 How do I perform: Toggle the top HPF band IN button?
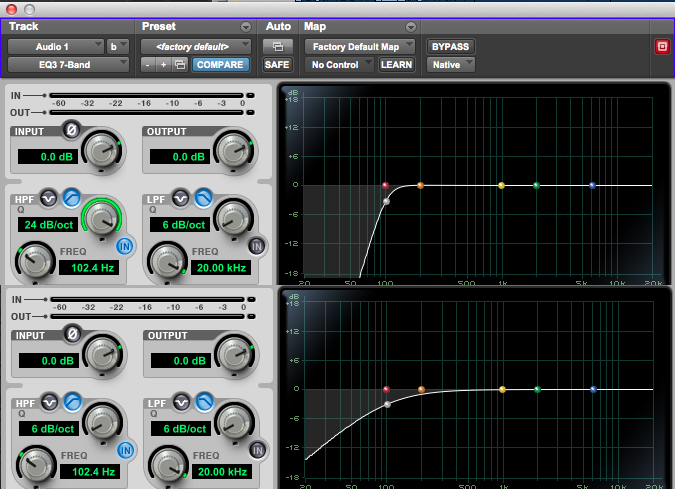tap(125, 246)
